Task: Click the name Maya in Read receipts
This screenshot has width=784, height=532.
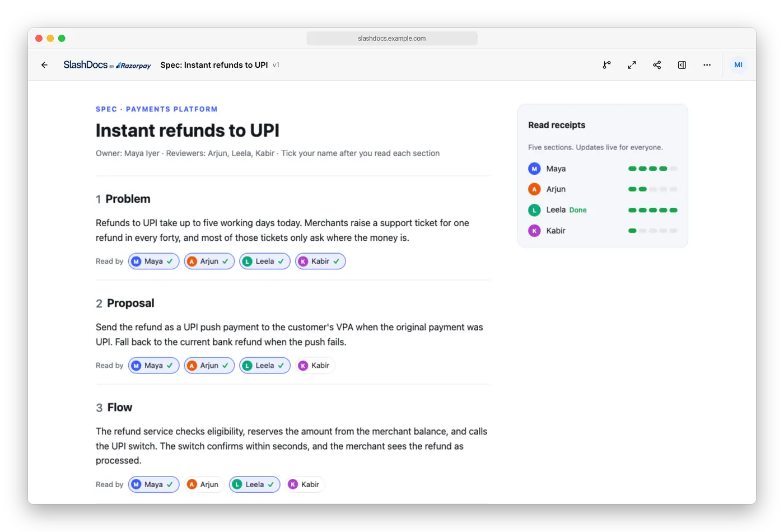Action: click(x=556, y=169)
